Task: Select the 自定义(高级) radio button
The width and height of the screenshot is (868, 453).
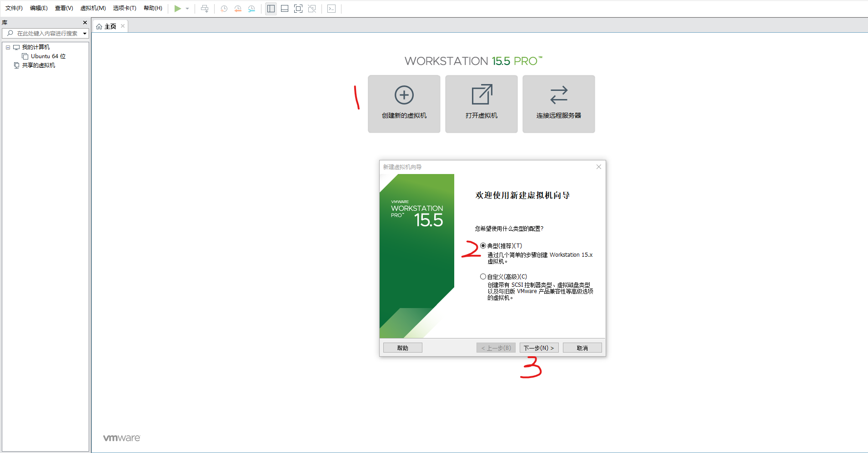Action: 483,276
